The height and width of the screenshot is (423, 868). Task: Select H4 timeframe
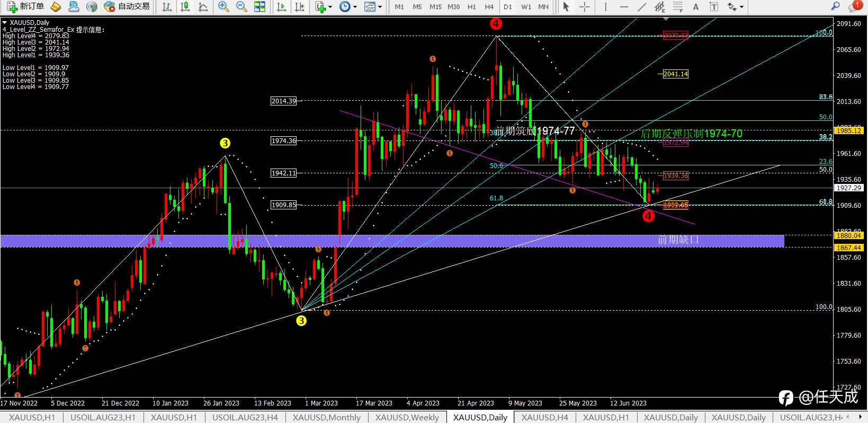tap(489, 7)
